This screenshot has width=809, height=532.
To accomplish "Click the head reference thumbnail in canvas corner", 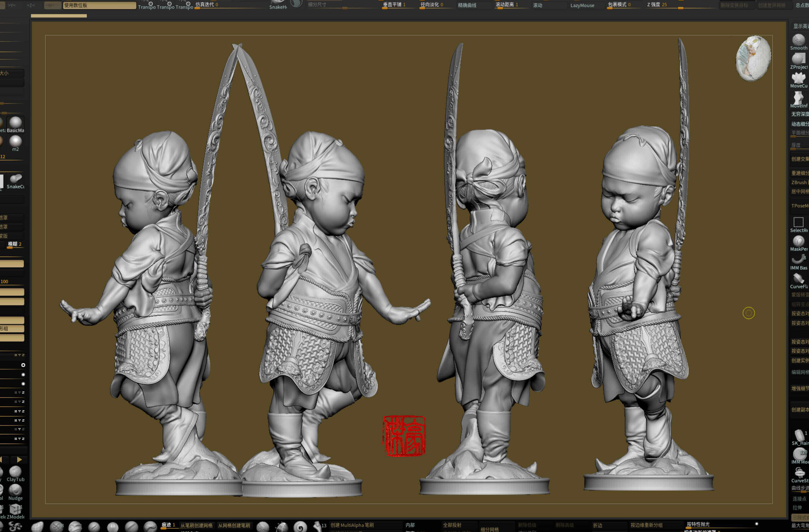I will (x=753, y=58).
